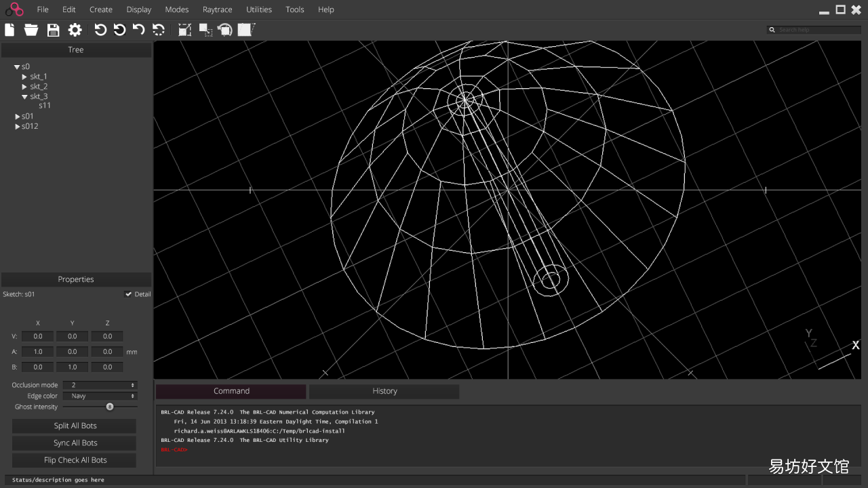Open the Display menu
The width and height of the screenshot is (868, 488).
point(139,9)
